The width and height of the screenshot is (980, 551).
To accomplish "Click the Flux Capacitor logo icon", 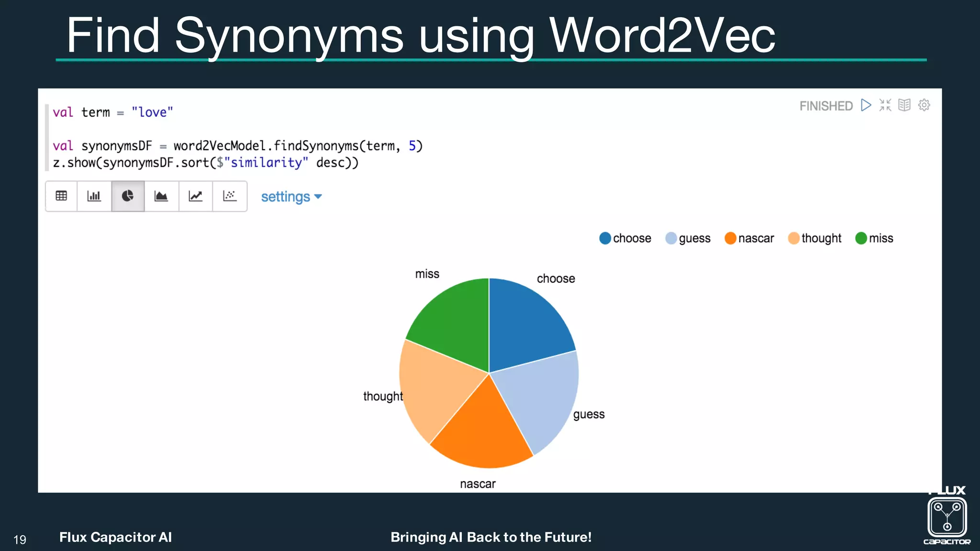I will tap(947, 516).
